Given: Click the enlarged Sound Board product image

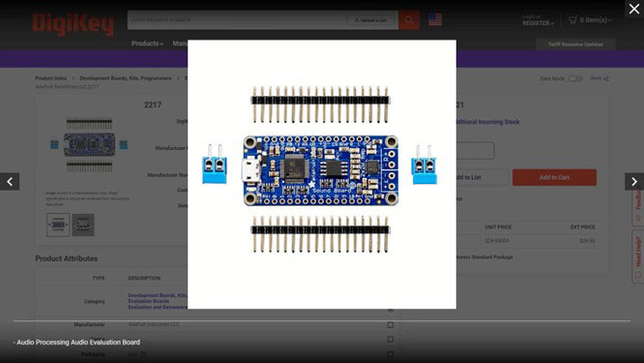Looking at the screenshot, I should [x=322, y=174].
